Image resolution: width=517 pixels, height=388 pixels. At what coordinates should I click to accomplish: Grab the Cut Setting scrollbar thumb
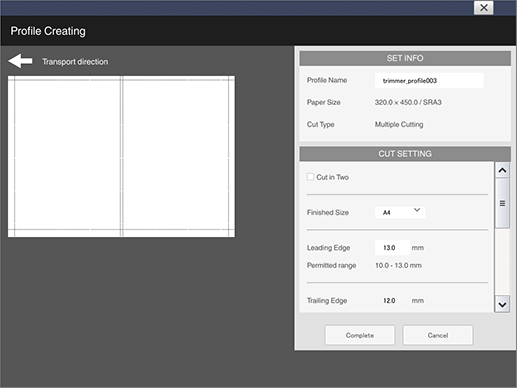click(502, 203)
